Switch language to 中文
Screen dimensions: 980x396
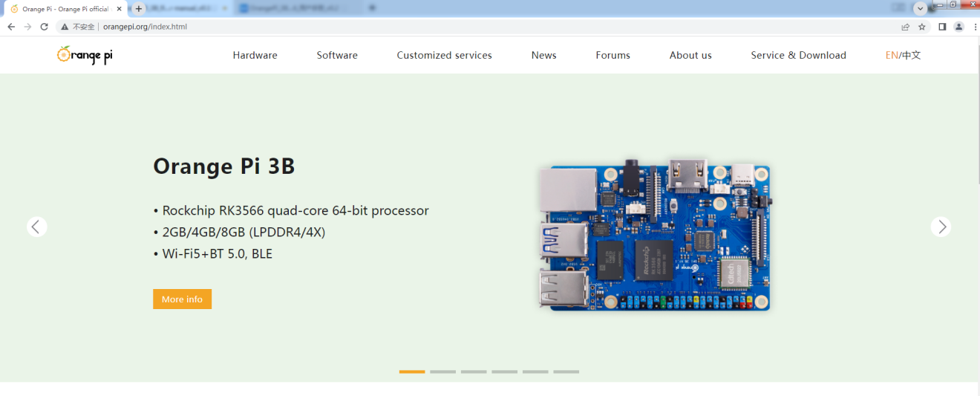[912, 55]
